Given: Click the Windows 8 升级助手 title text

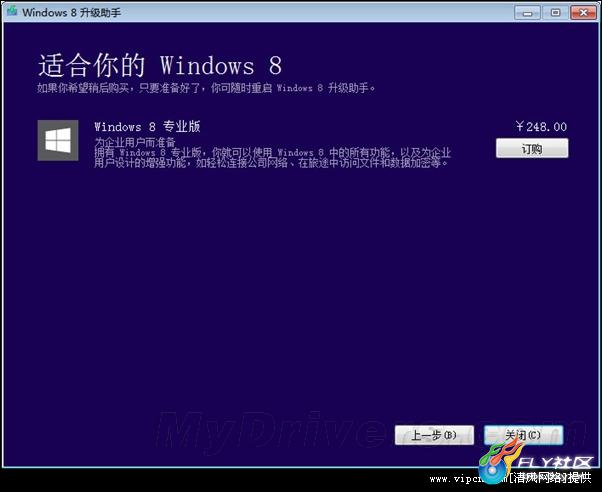Looking at the screenshot, I should tap(71, 12).
